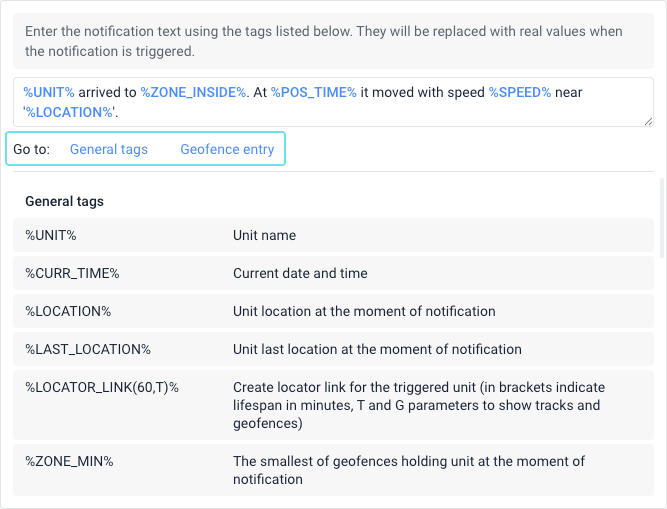Select the %CURR_TIME% tag row
This screenshot has width=667, height=509.
click(72, 273)
